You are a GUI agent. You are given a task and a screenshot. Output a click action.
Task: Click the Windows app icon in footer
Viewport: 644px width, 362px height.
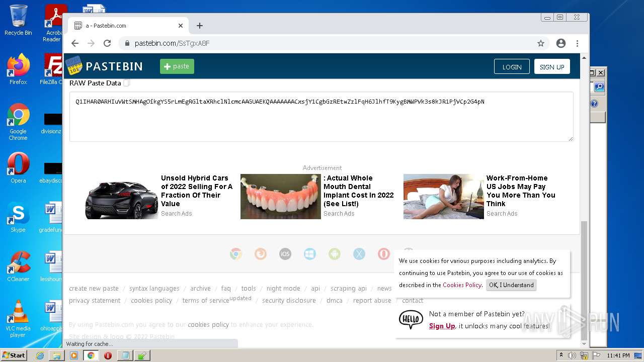[x=310, y=254]
